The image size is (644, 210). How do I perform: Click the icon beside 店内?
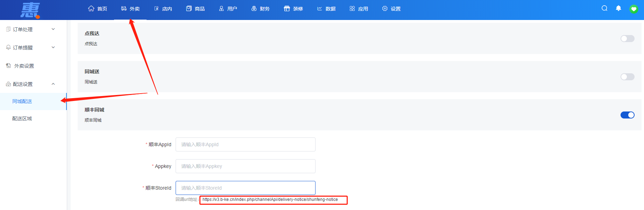[x=156, y=8]
